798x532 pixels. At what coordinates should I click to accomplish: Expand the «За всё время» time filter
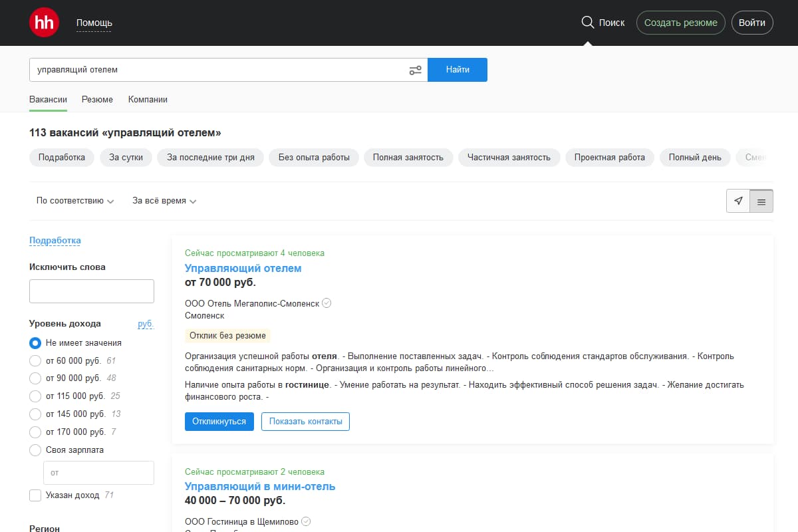pos(162,200)
